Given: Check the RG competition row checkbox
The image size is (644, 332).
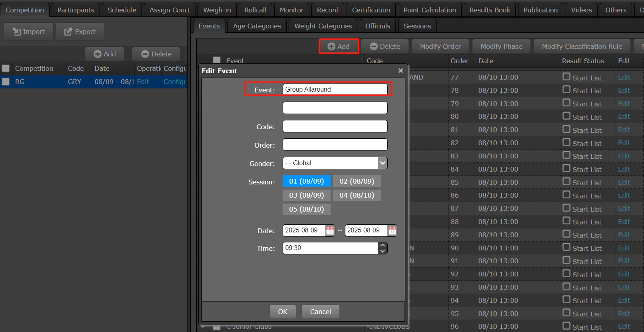Looking at the screenshot, I should pyautogui.click(x=6, y=82).
